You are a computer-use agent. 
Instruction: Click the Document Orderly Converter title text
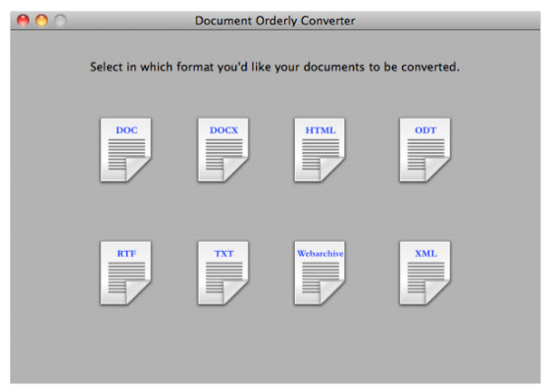pyautogui.click(x=274, y=21)
